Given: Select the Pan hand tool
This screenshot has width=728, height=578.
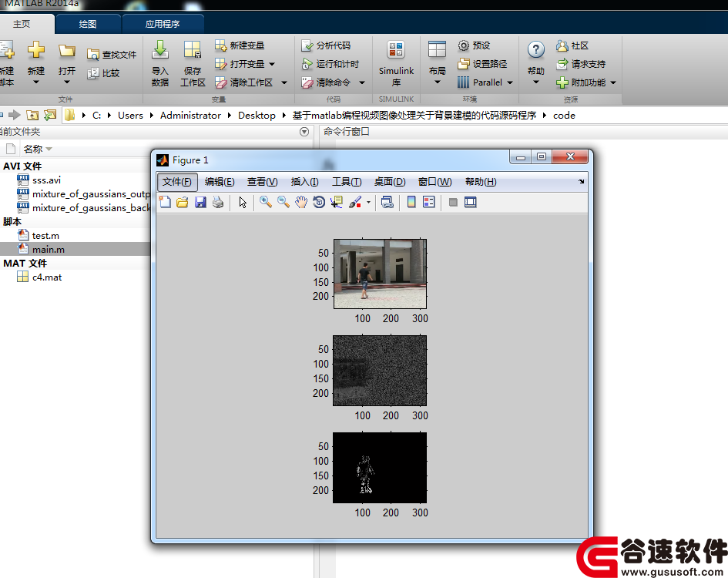Looking at the screenshot, I should pos(301,202).
